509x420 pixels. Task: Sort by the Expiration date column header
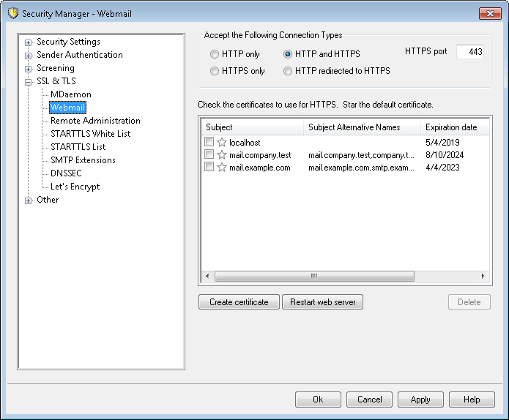(x=451, y=127)
